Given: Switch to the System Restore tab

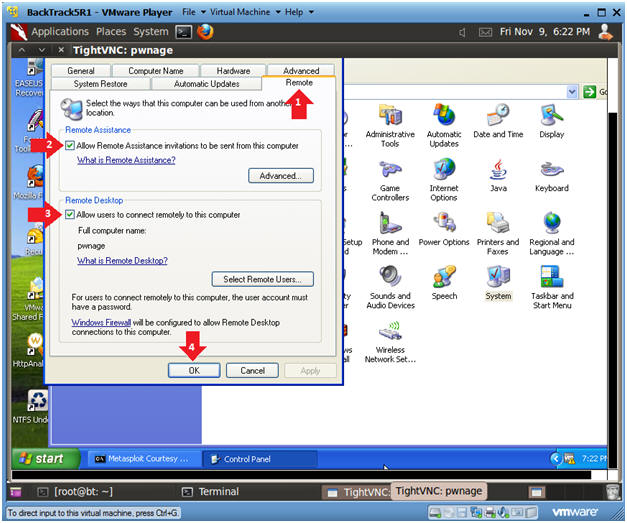Looking at the screenshot, I should [100, 84].
